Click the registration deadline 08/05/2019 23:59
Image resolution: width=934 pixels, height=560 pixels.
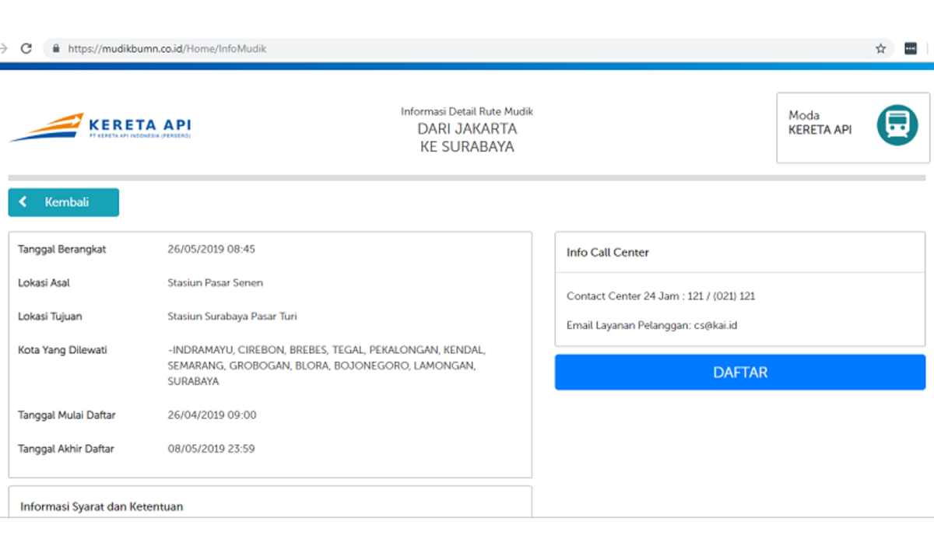click(211, 449)
